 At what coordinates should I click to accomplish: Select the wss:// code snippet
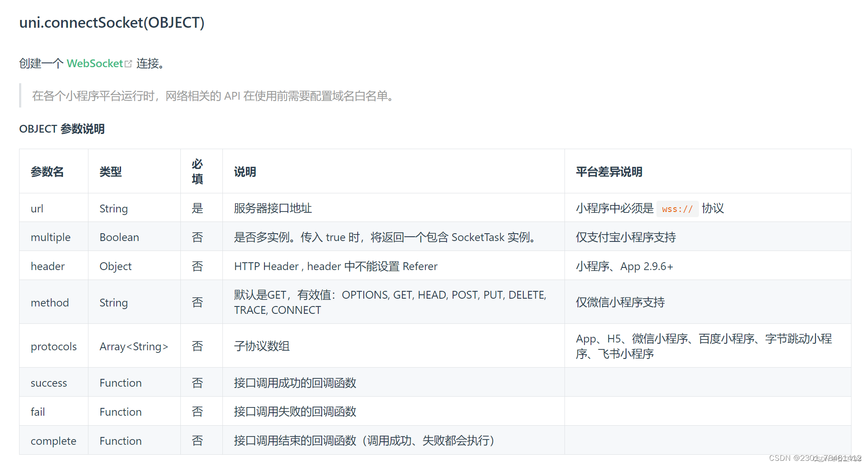pos(677,209)
